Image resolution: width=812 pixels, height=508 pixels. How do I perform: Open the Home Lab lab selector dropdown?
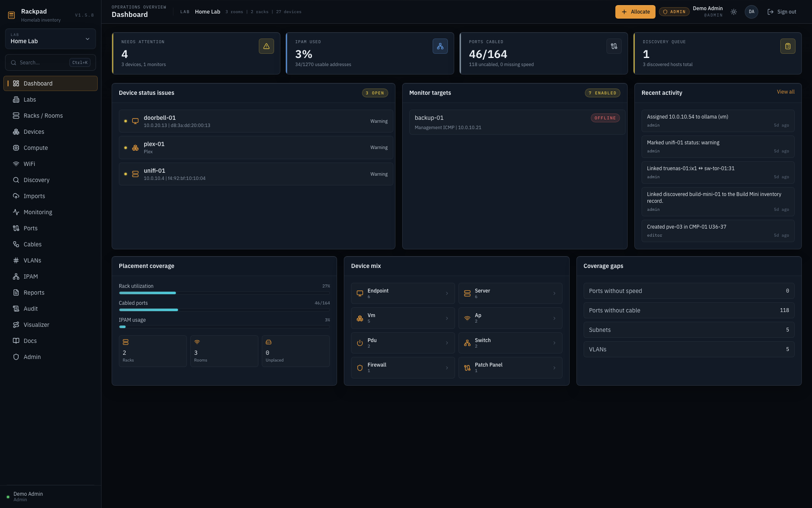click(50, 39)
